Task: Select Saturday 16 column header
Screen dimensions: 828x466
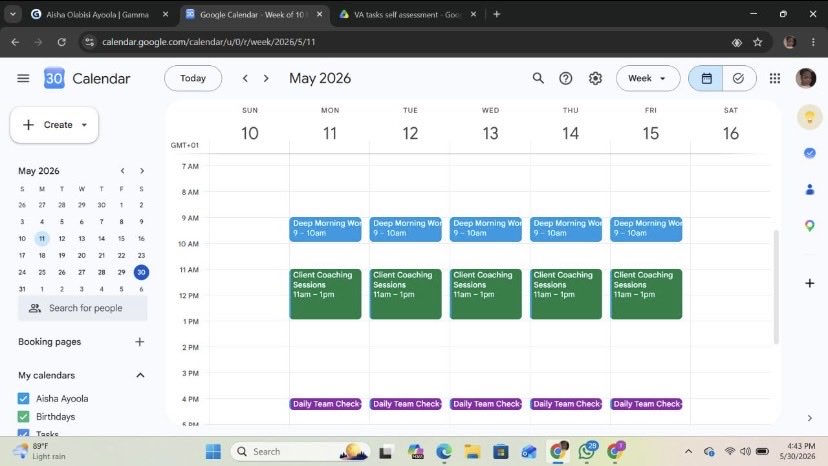Action: pos(731,133)
